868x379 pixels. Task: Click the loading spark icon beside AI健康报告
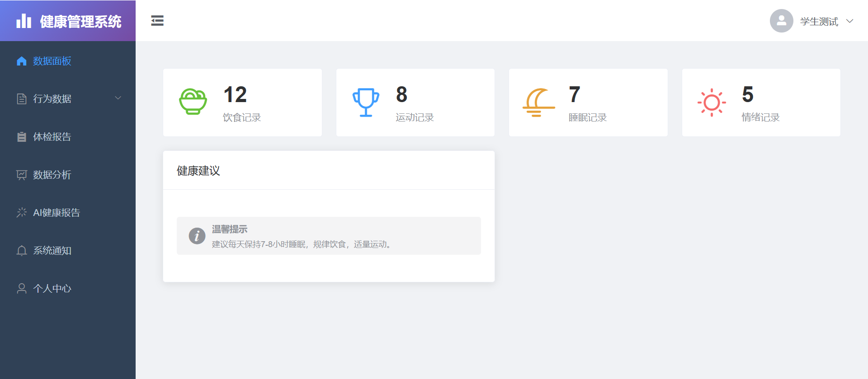[22, 213]
